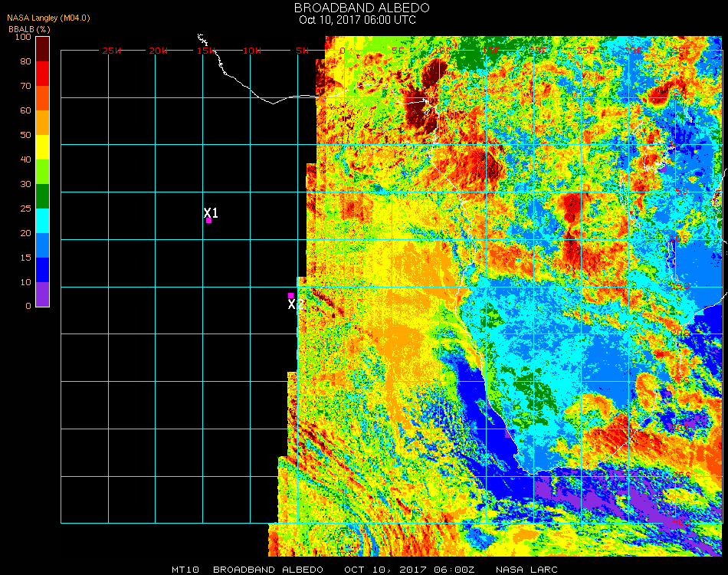Pick the orange 50–60 legend swatch
The image size is (728, 575).
click(43, 123)
